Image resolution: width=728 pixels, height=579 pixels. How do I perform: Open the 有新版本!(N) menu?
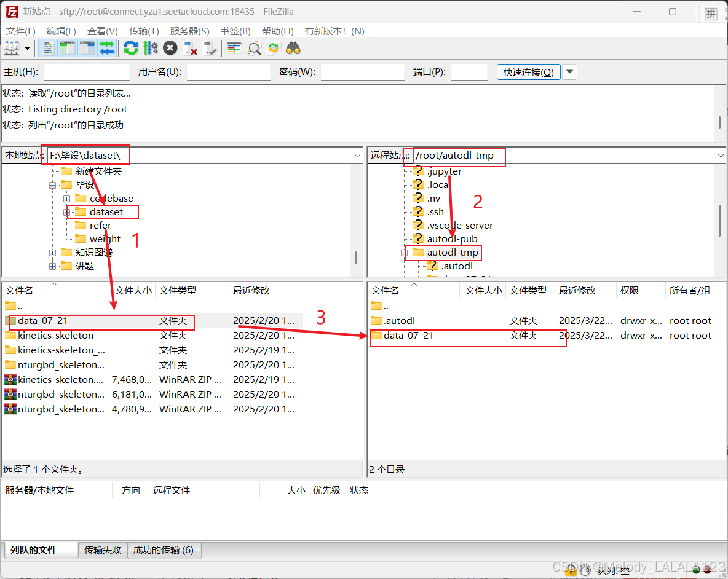(x=334, y=31)
